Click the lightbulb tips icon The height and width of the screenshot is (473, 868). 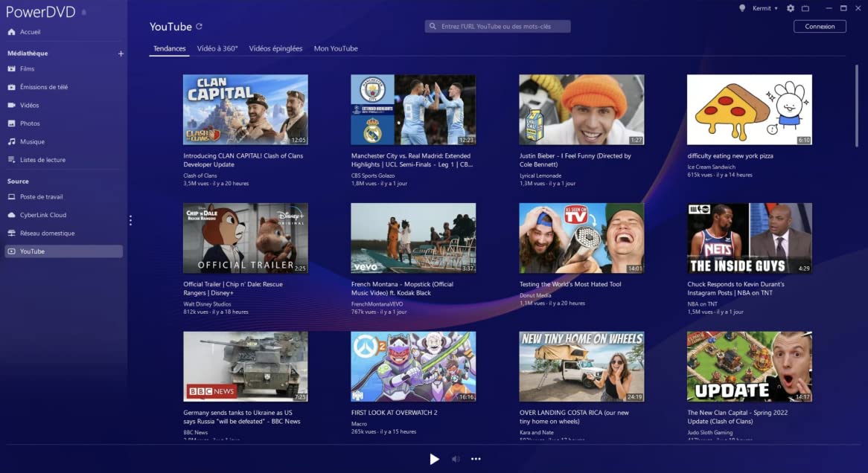coord(741,8)
